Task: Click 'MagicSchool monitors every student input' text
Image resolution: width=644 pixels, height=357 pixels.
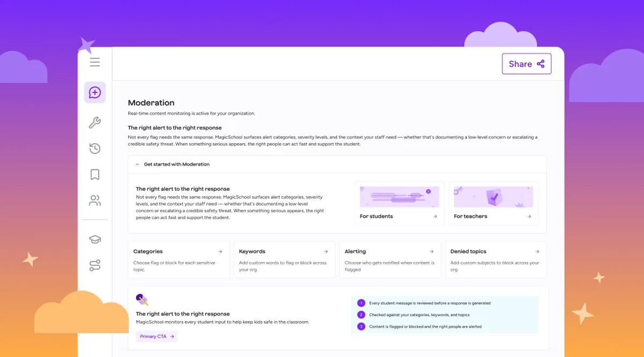Action: click(x=223, y=322)
